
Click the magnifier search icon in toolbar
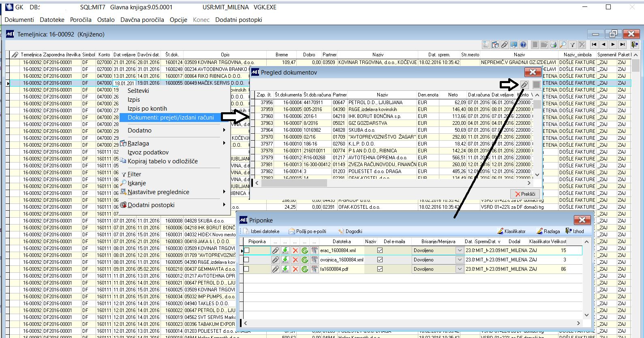[563, 45]
